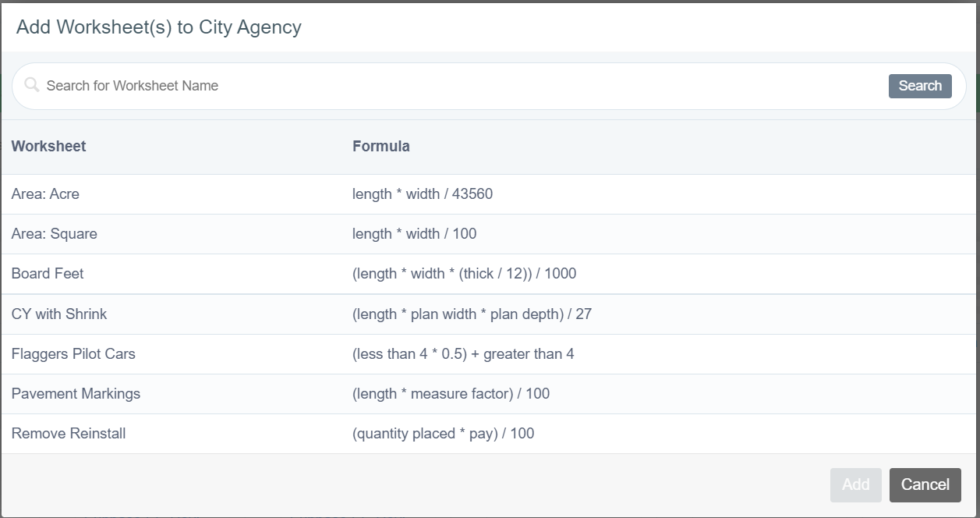The height and width of the screenshot is (518, 980).
Task: Focus the Search for Worksheet Name field
Action: pos(460,86)
